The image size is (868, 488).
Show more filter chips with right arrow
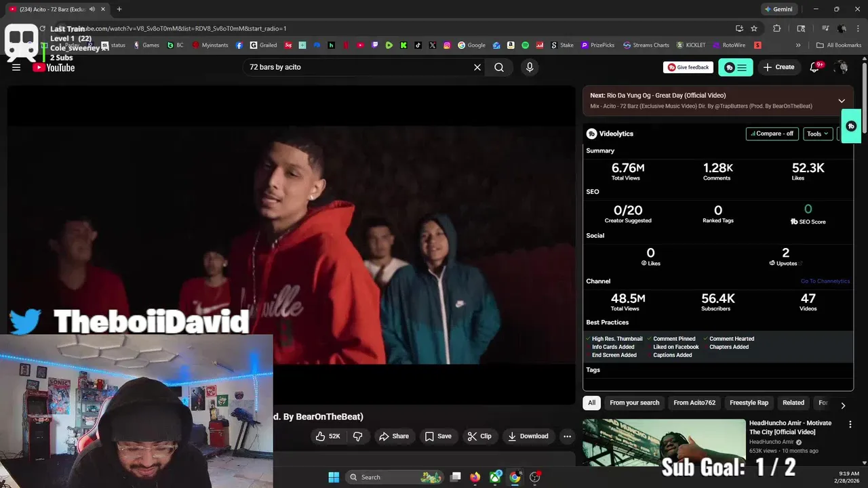pos(843,405)
